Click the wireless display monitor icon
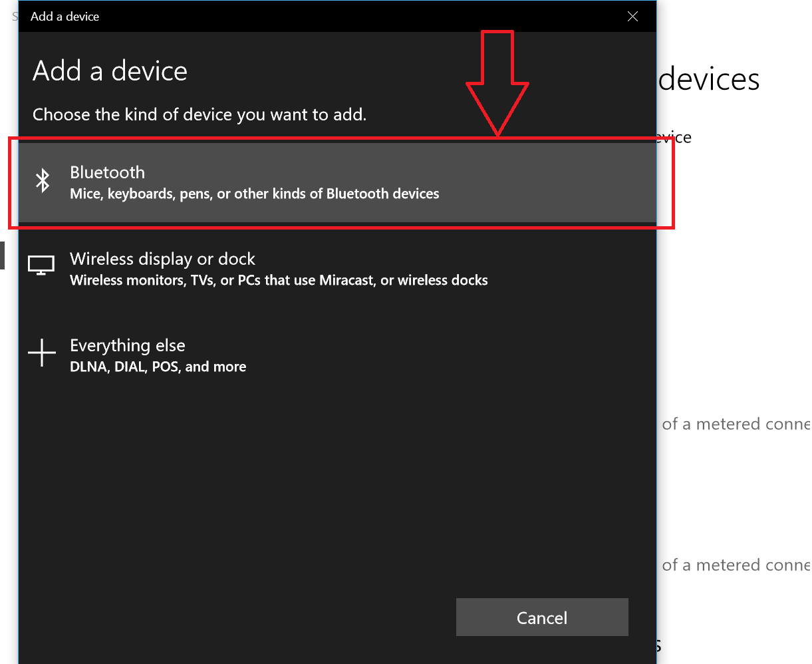Image resolution: width=812 pixels, height=664 pixels. pyautogui.click(x=41, y=266)
